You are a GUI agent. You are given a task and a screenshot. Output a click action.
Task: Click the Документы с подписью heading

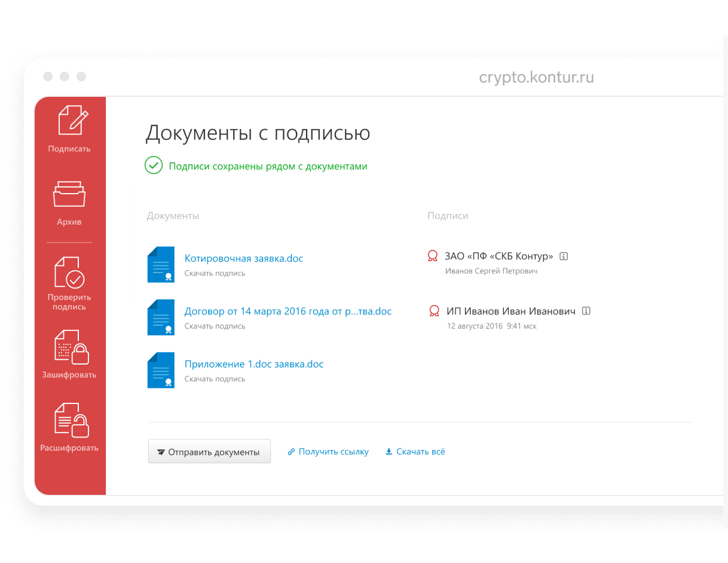[258, 133]
